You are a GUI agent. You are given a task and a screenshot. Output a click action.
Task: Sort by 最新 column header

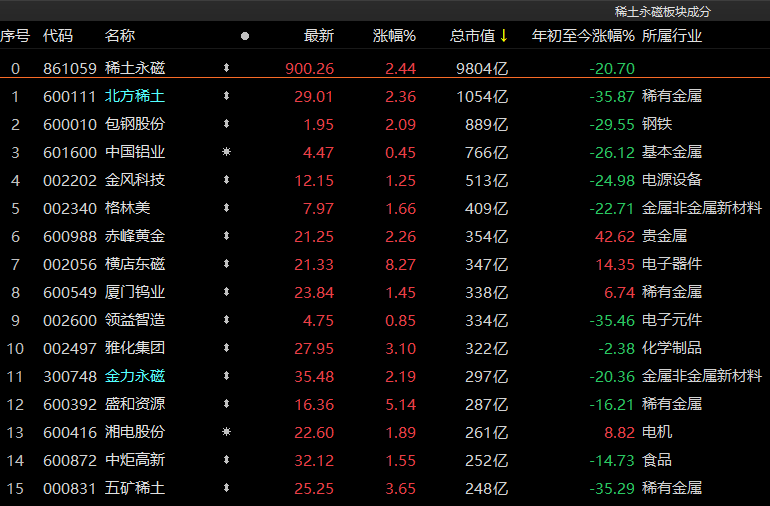319,35
